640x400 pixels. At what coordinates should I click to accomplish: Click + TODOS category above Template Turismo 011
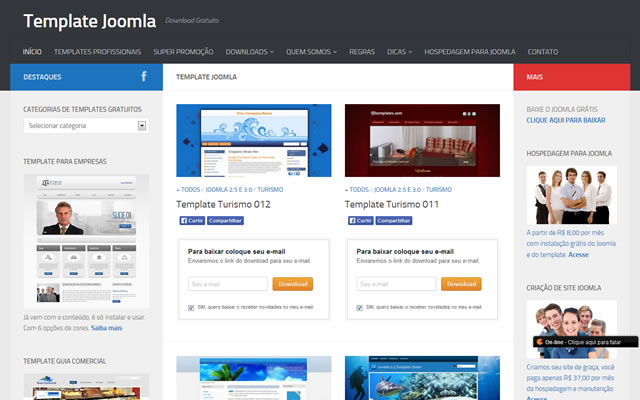[x=357, y=189]
